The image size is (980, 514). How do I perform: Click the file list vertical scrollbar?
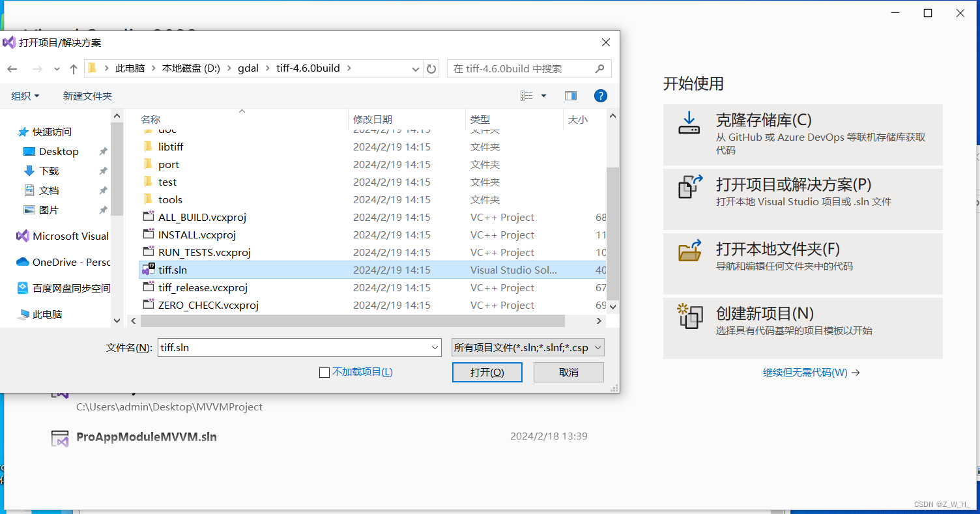[x=612, y=233]
